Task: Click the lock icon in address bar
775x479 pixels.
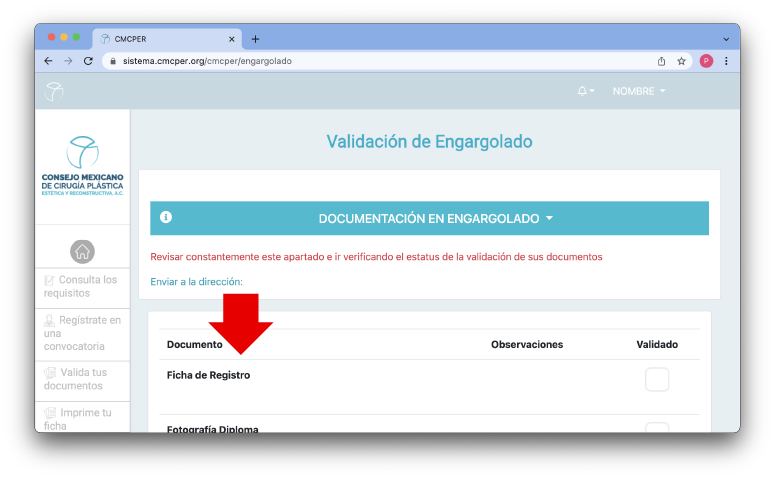Action: 113,61
